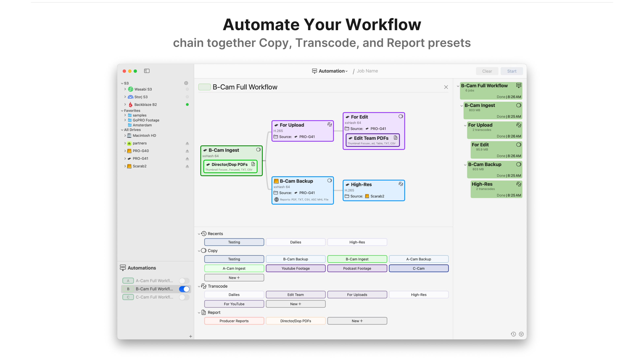Click transcode icon on For Upload node
This screenshot has width=644, height=362.
click(x=329, y=124)
